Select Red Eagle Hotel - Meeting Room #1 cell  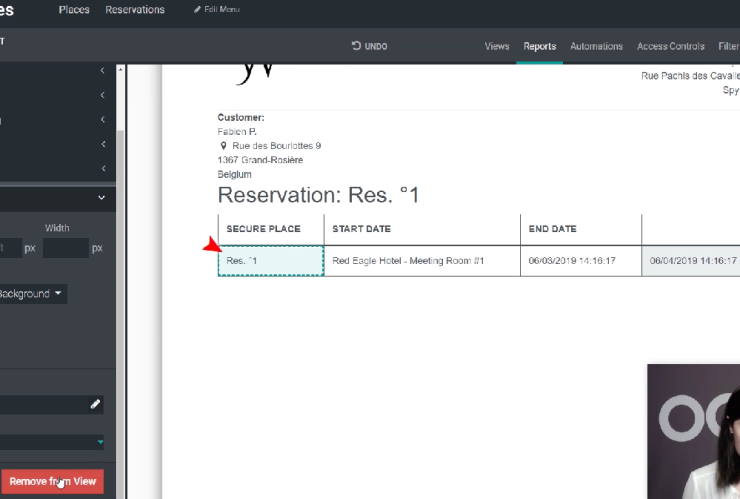click(422, 261)
